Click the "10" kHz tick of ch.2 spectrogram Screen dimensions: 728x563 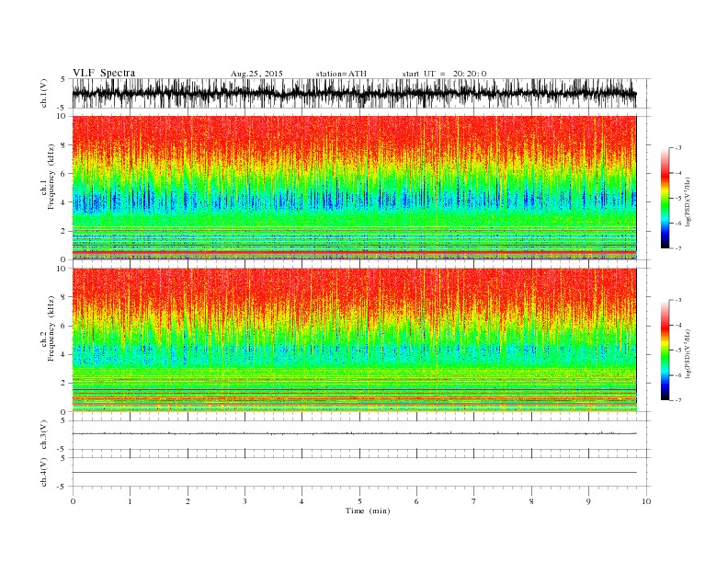(x=62, y=269)
